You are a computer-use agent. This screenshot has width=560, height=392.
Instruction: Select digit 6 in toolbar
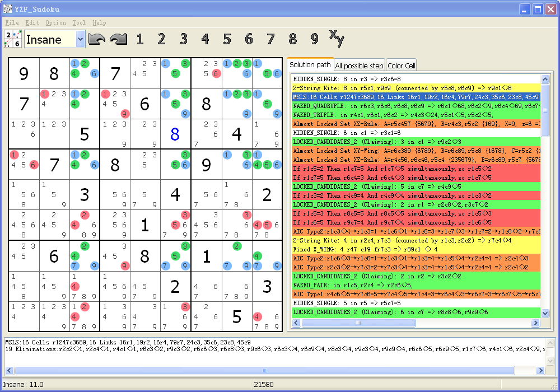coord(249,39)
